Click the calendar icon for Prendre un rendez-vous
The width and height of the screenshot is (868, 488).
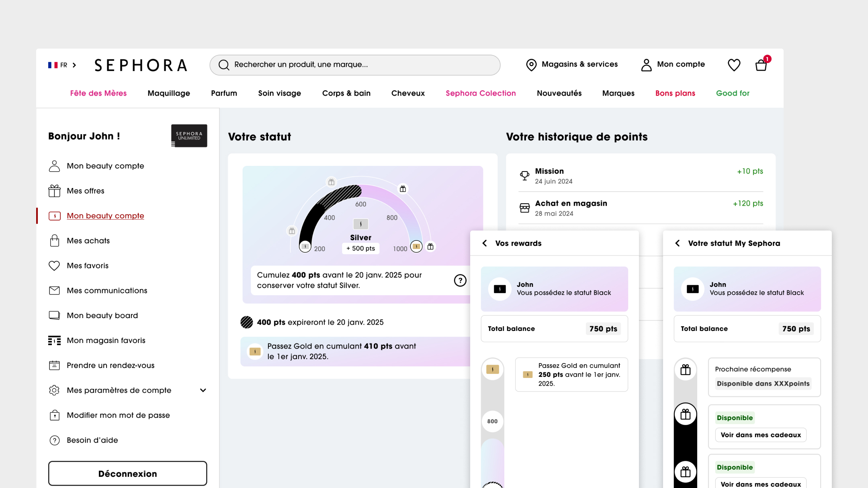(x=54, y=365)
